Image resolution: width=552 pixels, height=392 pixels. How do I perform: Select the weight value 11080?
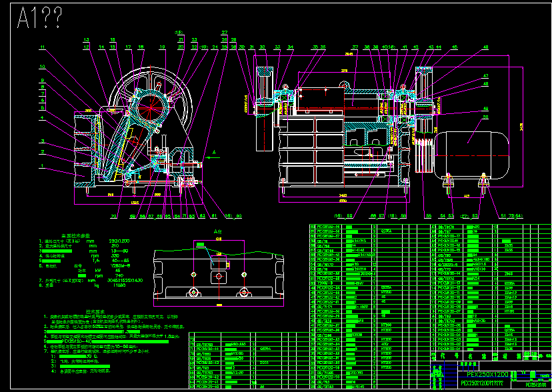[119, 285]
